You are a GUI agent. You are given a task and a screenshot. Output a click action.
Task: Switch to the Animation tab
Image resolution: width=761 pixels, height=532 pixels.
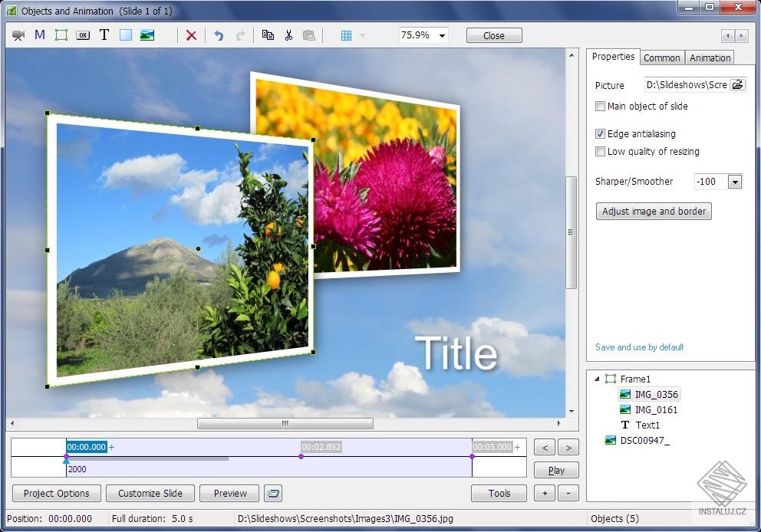coord(709,57)
